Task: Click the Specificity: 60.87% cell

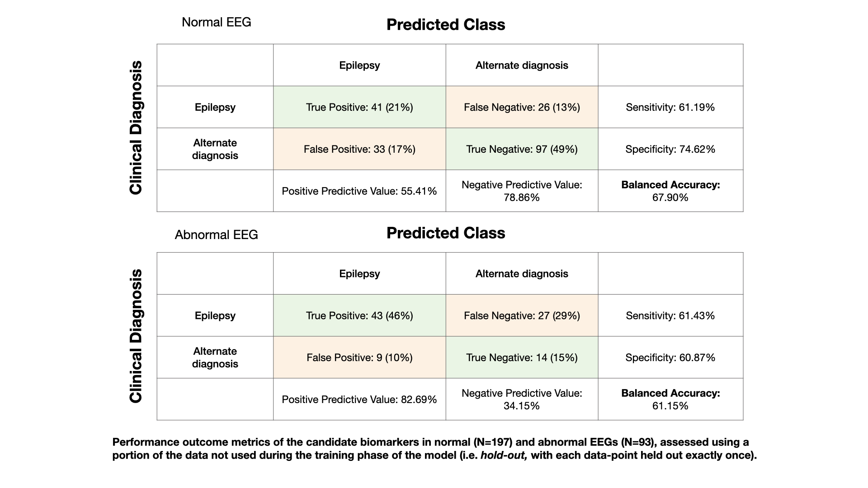Action: pos(670,357)
